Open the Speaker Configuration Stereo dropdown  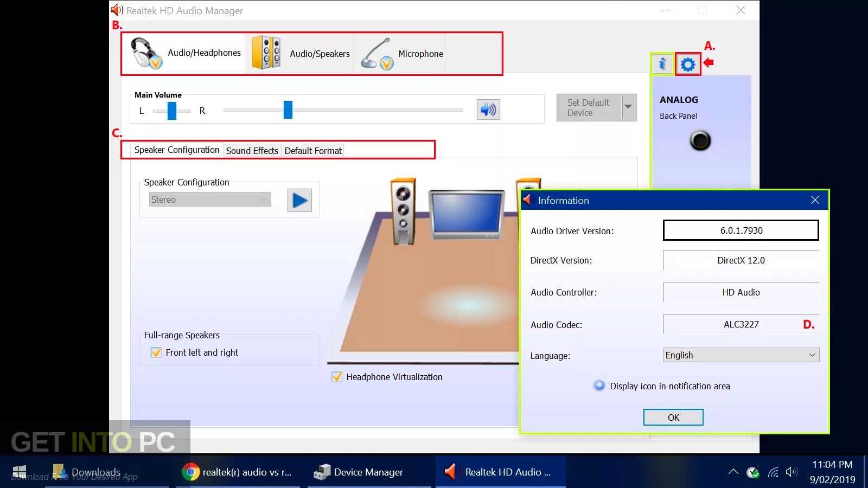pyautogui.click(x=210, y=200)
